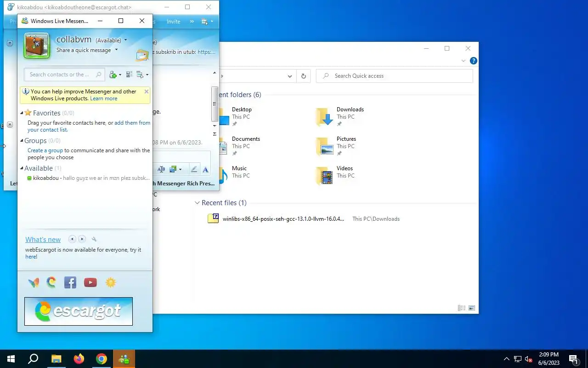Collapse the Groups section
This screenshot has height=368, width=588.
point(22,141)
